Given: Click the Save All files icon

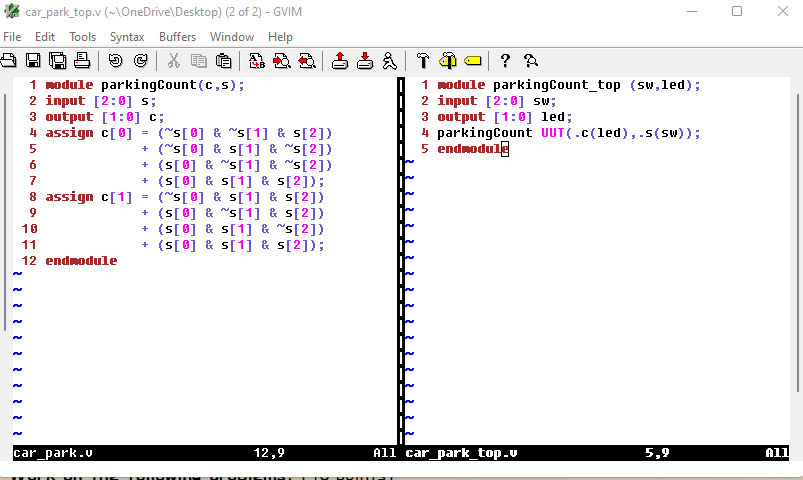Looking at the screenshot, I should point(57,61).
